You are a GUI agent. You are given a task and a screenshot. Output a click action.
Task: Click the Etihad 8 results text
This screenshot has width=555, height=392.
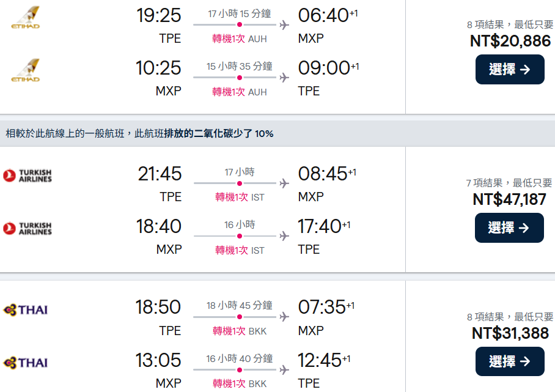[x=510, y=24]
